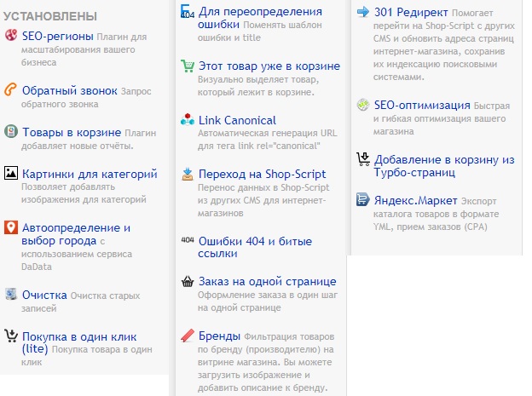The height and width of the screenshot is (396, 532).
Task: Go to Link Canonical plugin
Action: coord(237,120)
